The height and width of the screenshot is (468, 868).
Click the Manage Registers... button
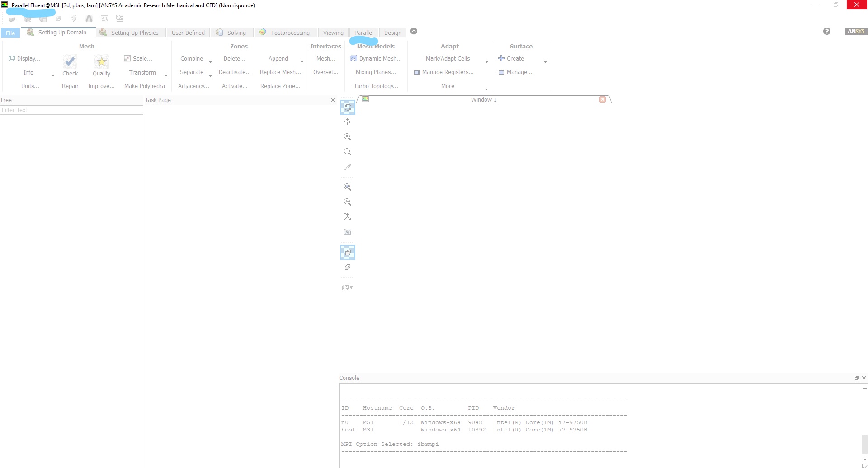coord(444,72)
